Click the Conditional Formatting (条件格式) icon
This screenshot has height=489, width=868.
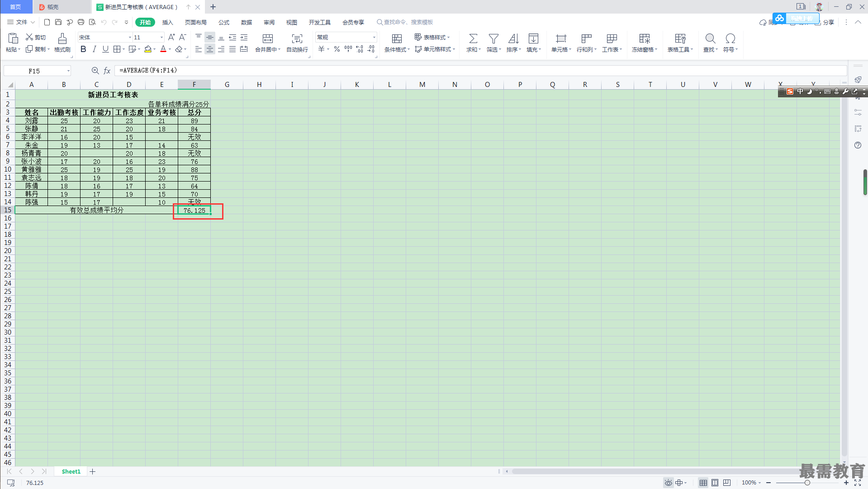[397, 38]
